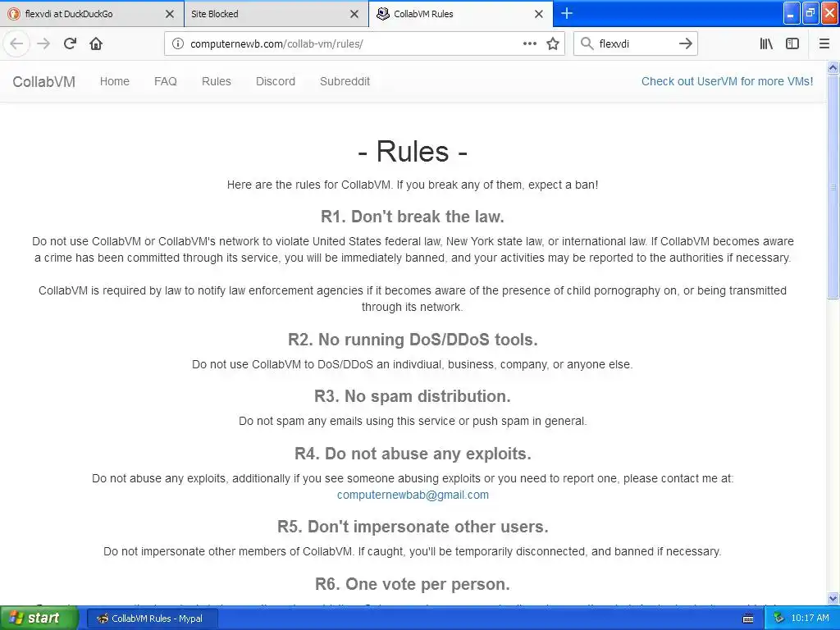The image size is (840, 630).
Task: Click 'R5. Don't impersonate other users.' heading
Action: [413, 527]
